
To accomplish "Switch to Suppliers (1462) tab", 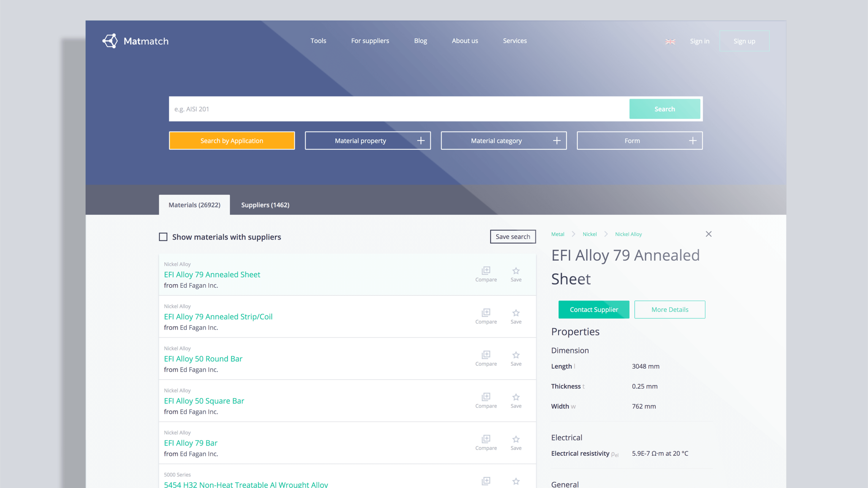I will 265,205.
